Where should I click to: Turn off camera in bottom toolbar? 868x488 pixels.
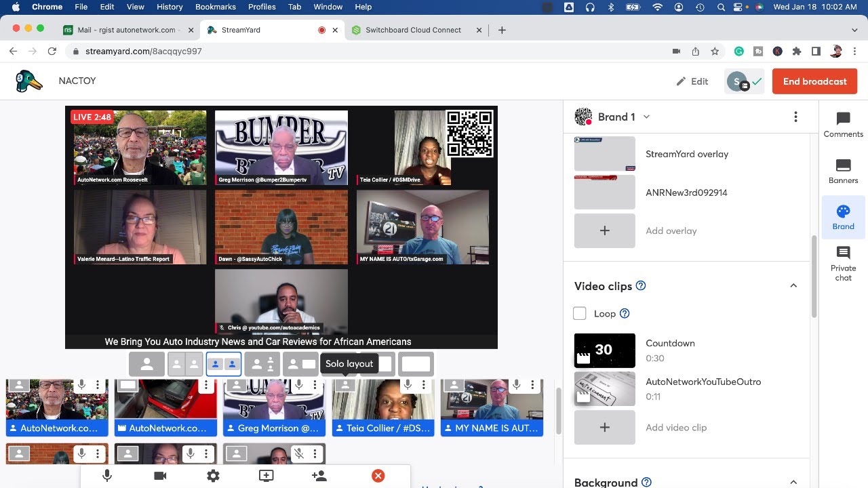click(x=160, y=476)
